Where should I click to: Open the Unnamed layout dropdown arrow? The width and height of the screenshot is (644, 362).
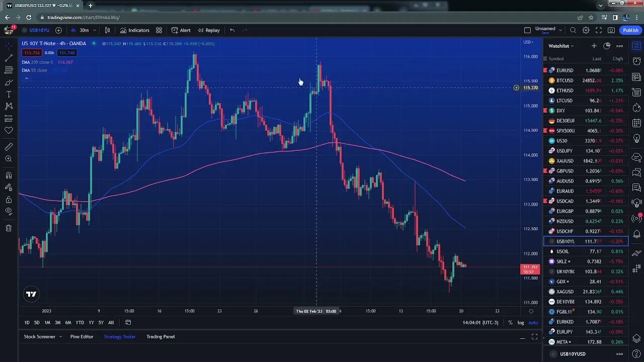coord(559,30)
